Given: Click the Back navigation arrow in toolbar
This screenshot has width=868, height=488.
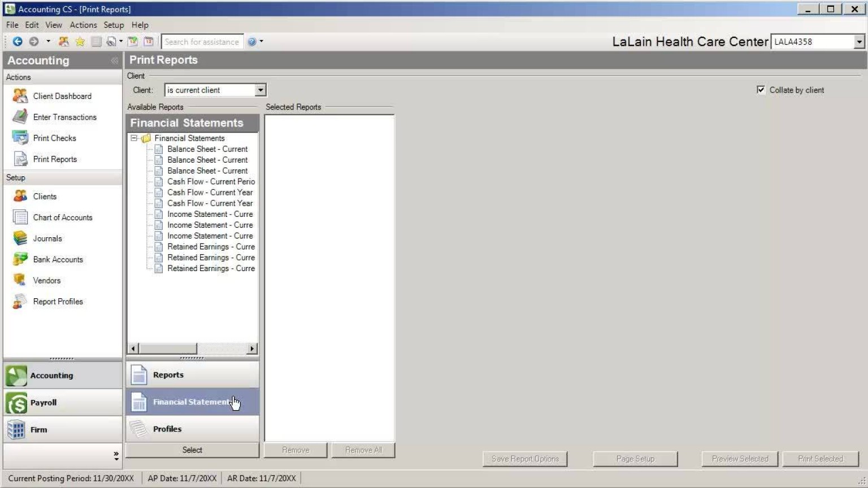Looking at the screenshot, I should coord(18,41).
